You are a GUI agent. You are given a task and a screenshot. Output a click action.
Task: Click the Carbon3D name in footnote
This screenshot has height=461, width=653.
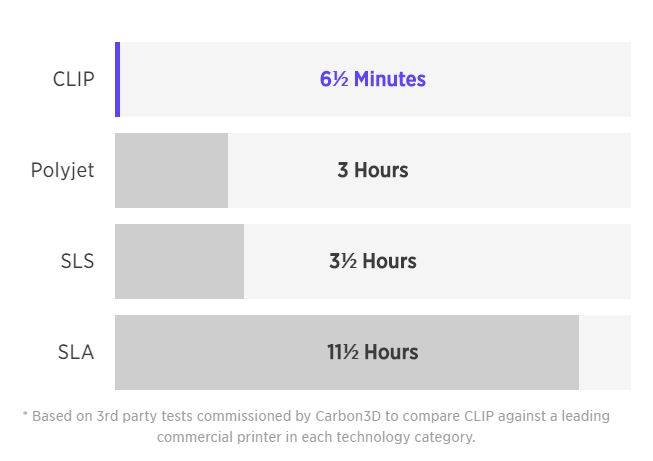click(x=348, y=416)
